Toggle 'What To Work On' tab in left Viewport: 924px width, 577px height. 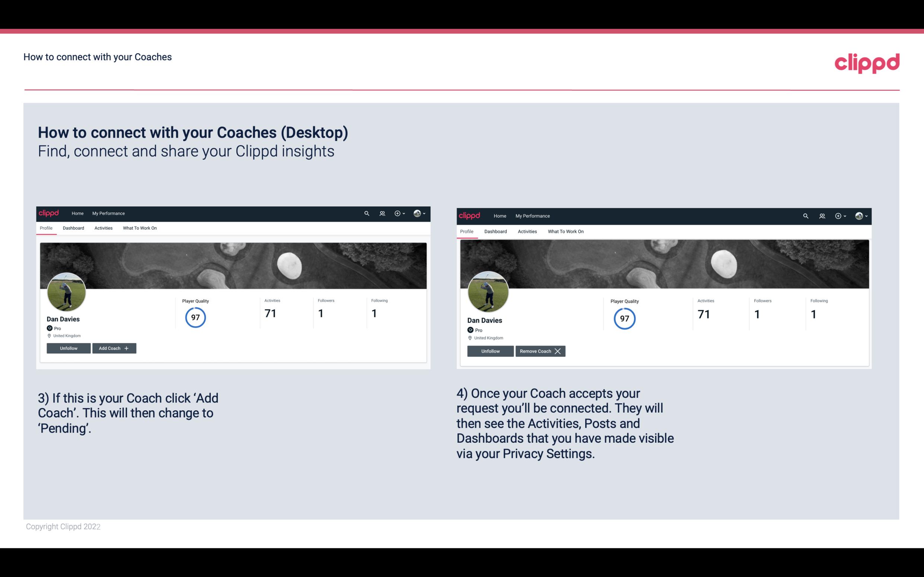coord(139,228)
